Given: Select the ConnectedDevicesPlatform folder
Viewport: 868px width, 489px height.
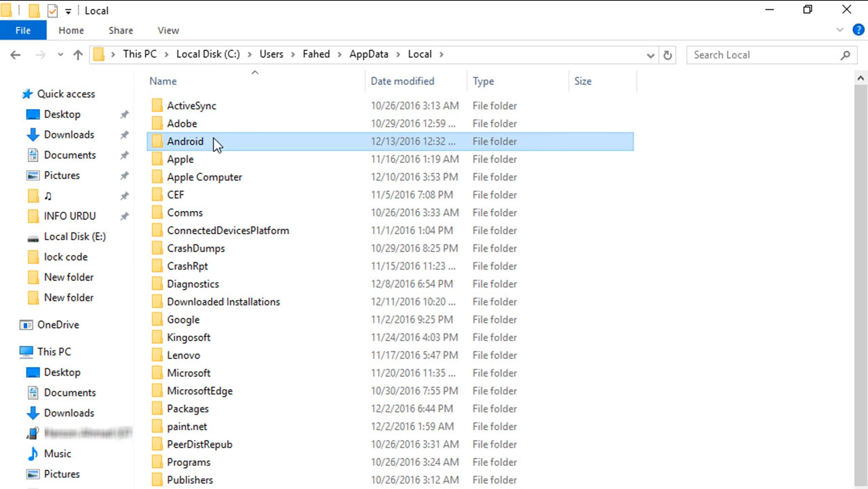Looking at the screenshot, I should pos(228,231).
